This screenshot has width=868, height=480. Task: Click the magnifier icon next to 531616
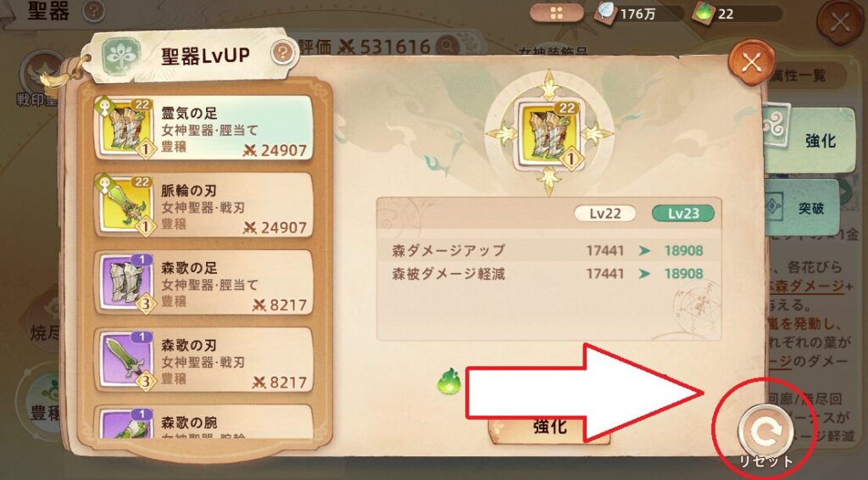coord(448,46)
